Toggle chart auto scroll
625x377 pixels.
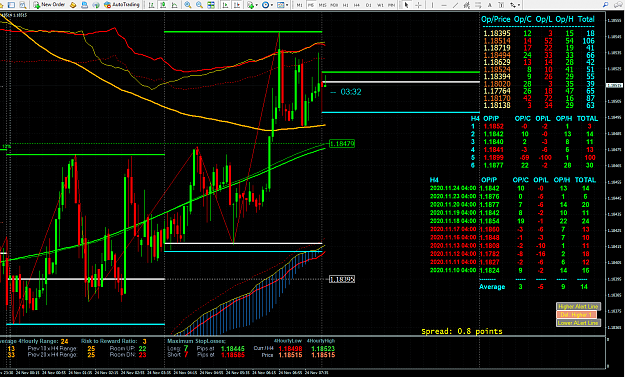(226, 5)
